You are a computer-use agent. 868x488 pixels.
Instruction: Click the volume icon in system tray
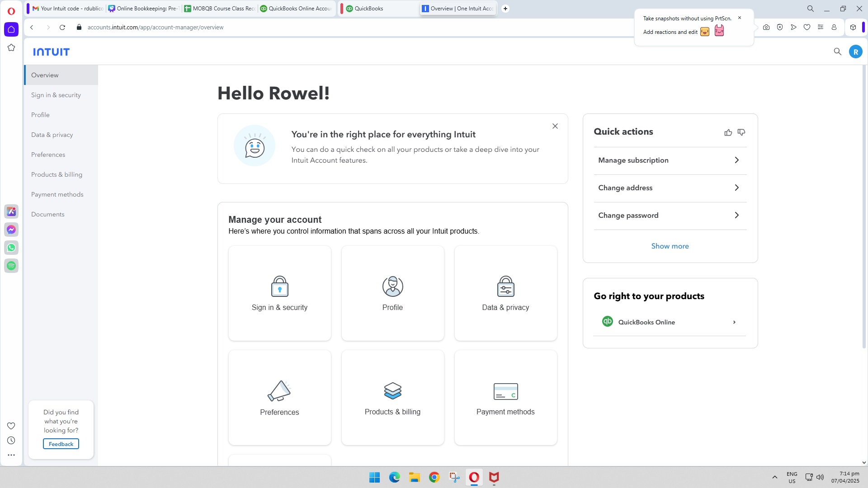tap(820, 477)
